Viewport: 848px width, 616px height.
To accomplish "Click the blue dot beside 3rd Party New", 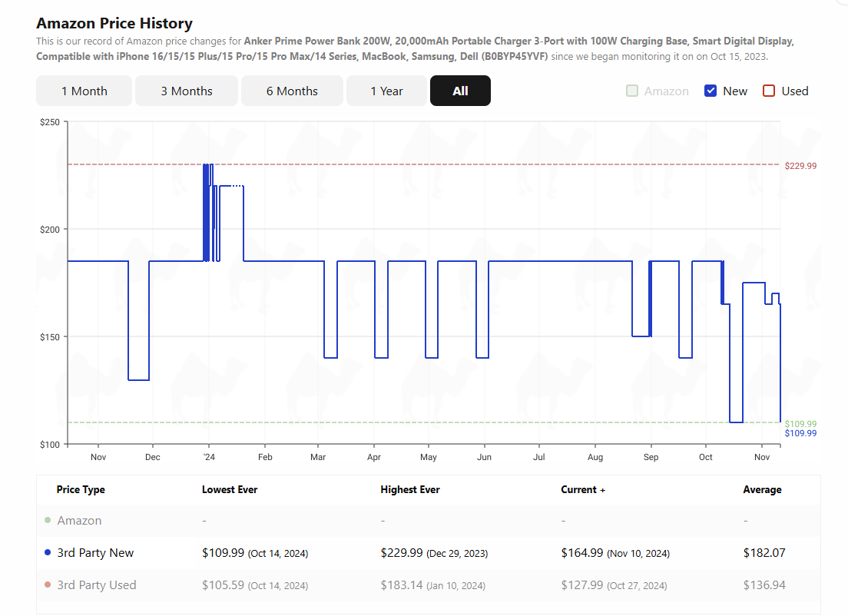I will pyautogui.click(x=48, y=553).
